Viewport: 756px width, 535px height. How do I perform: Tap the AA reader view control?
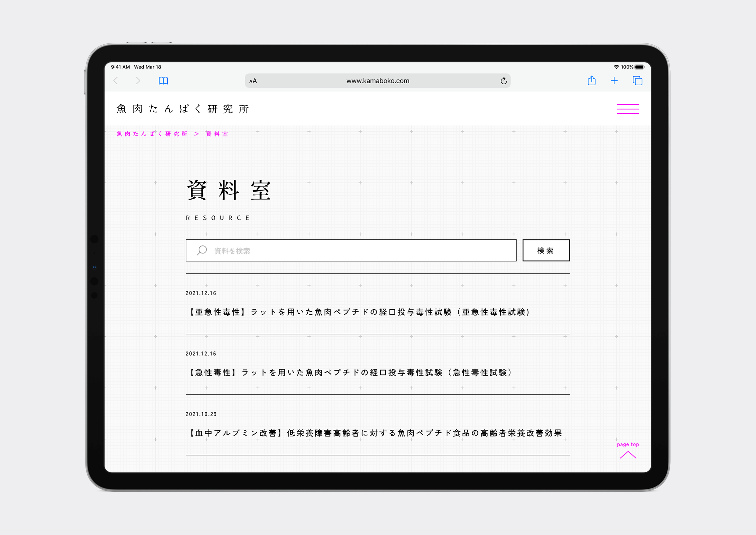pos(253,81)
